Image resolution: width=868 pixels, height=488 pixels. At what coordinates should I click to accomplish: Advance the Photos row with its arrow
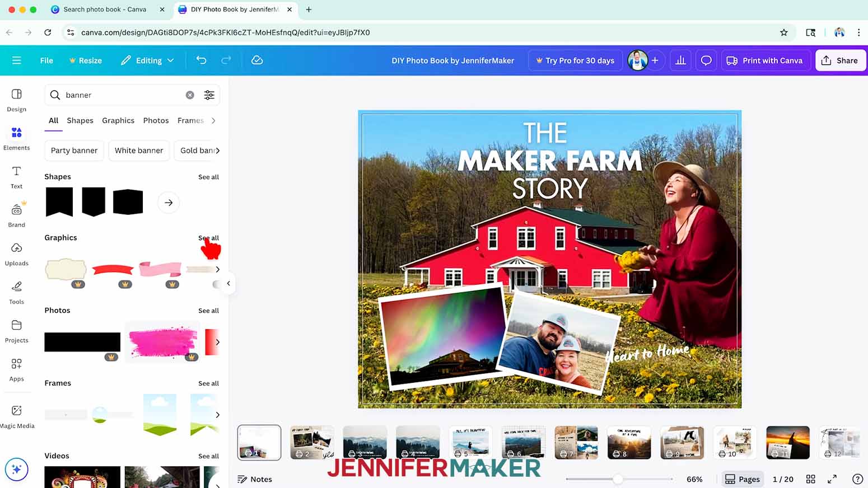217,342
